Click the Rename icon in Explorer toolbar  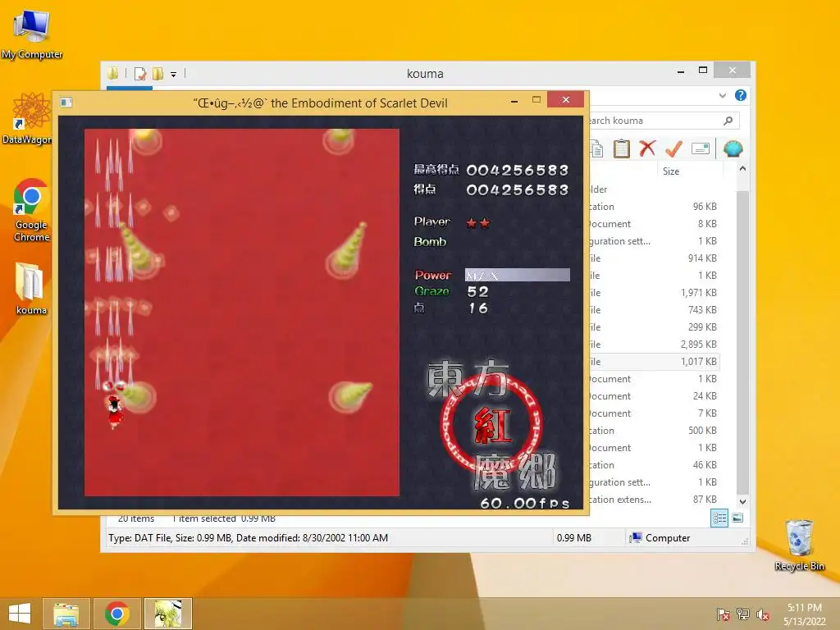701,148
